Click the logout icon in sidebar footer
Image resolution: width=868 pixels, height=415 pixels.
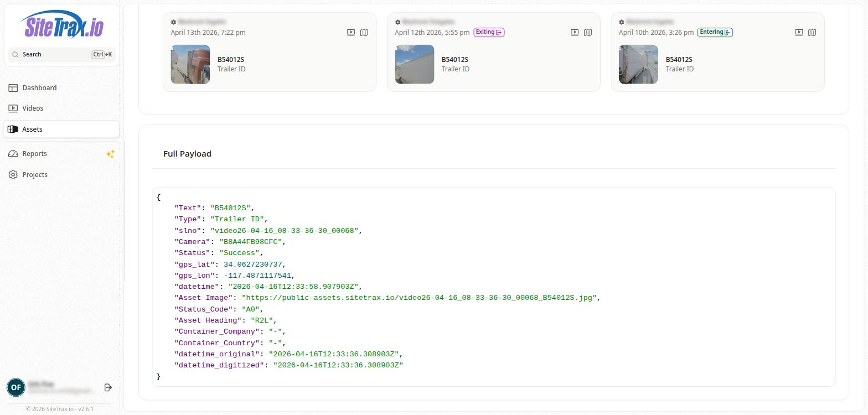point(108,387)
